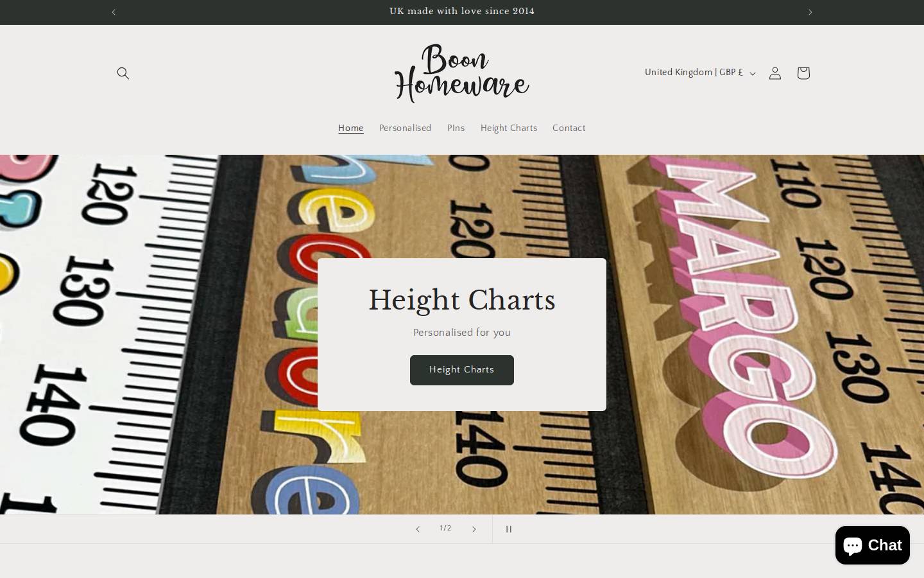The width and height of the screenshot is (924, 578).
Task: Open the account login icon
Action: pos(775,73)
